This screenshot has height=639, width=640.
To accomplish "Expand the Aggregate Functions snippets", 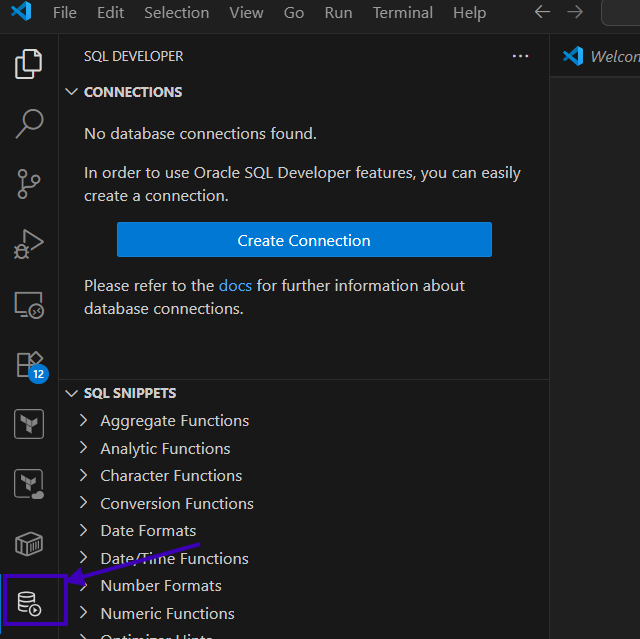I will (84, 421).
